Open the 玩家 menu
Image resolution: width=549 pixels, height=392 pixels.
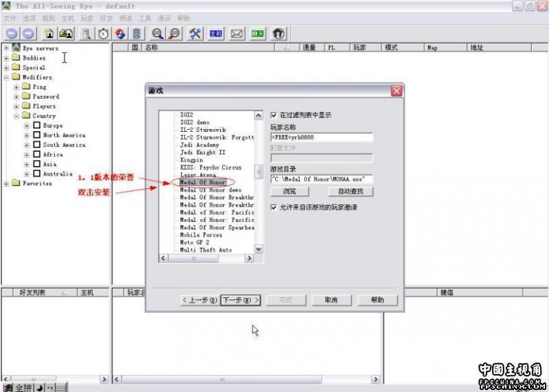[87, 19]
